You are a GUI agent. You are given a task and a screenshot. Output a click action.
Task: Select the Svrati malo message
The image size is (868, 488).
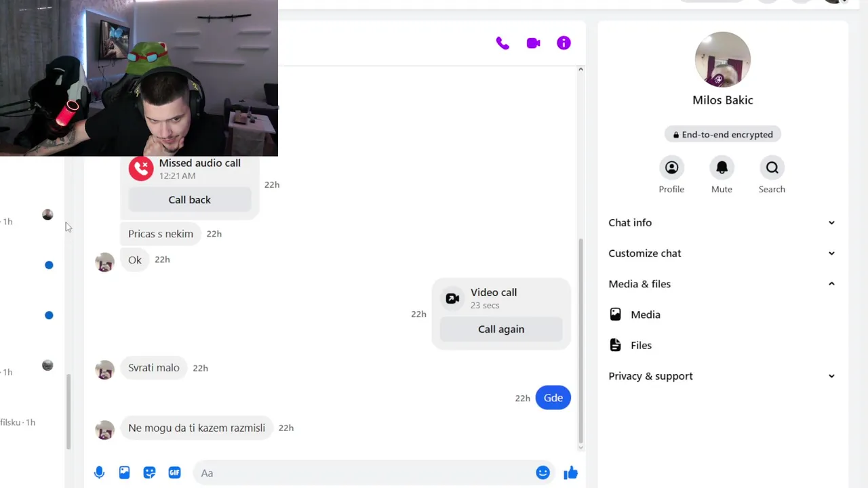[154, 368]
